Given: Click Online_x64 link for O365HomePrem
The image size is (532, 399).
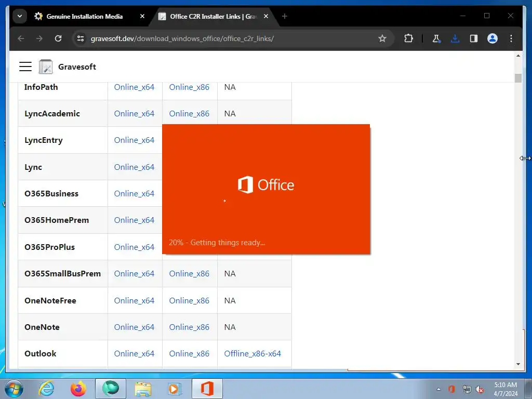Looking at the screenshot, I should [134, 220].
